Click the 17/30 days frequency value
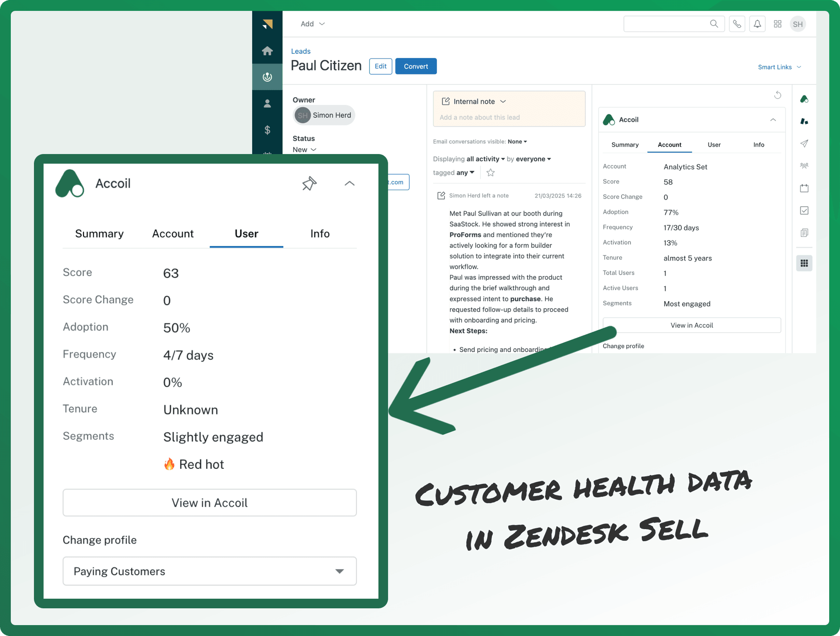The width and height of the screenshot is (840, 636). [681, 228]
